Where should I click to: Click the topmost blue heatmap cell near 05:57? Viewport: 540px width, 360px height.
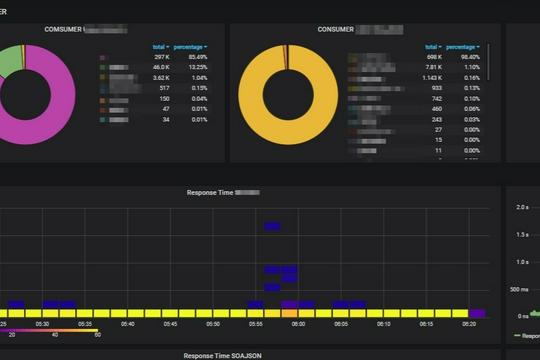click(x=272, y=226)
